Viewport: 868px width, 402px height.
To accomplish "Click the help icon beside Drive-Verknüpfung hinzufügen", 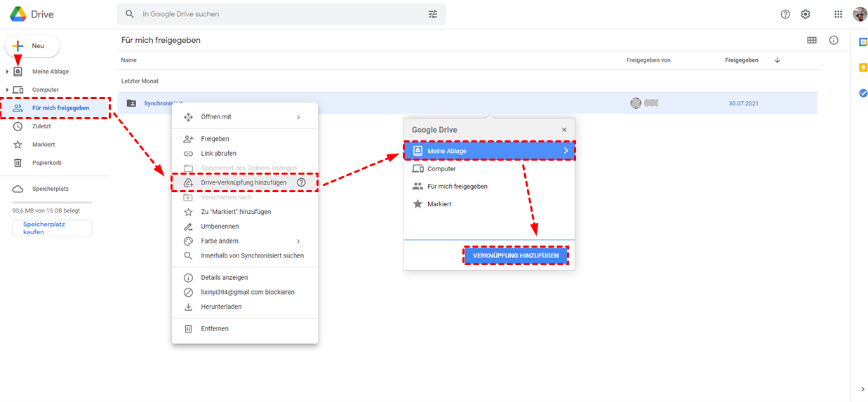I will [302, 182].
